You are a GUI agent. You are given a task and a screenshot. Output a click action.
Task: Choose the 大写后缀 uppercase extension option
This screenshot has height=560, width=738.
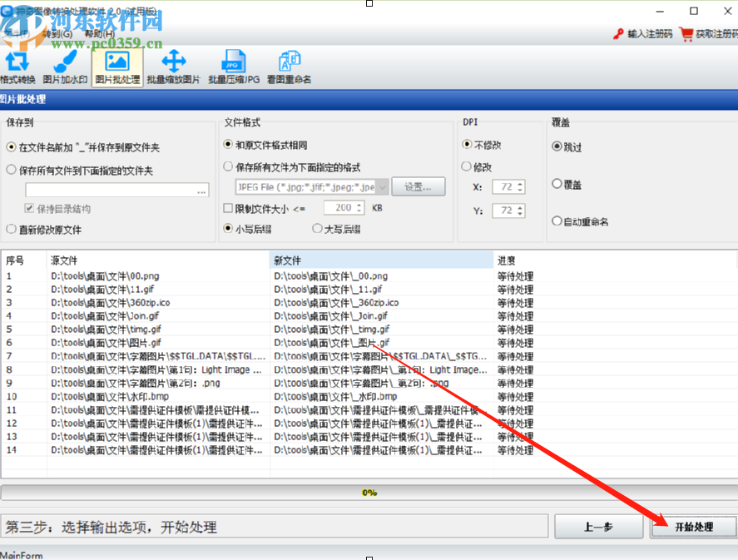tap(318, 228)
